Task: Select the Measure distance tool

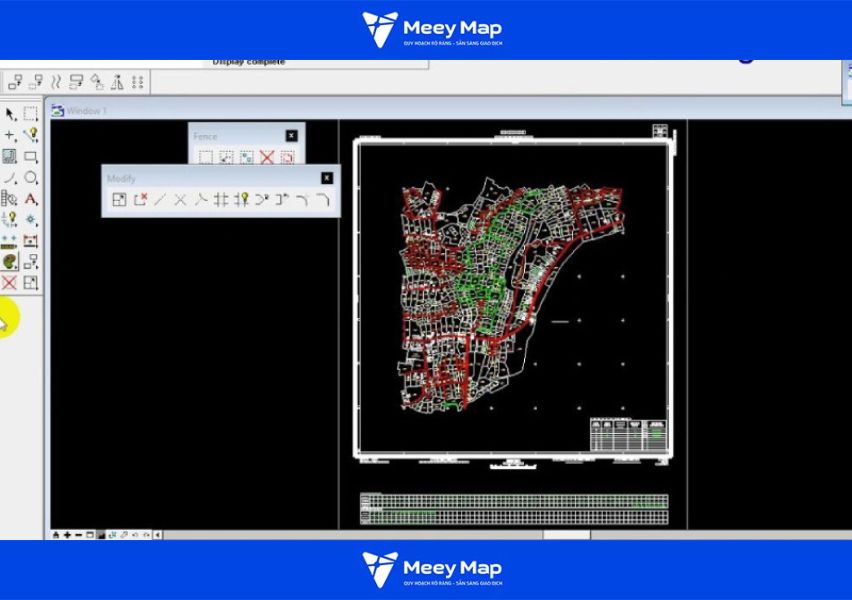Action: [x=10, y=241]
